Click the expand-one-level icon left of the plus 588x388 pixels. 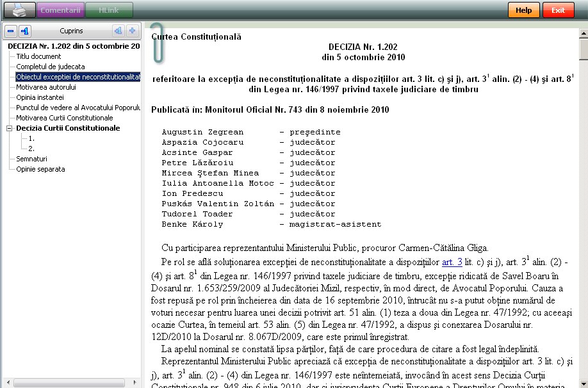pyautogui.click(x=118, y=31)
